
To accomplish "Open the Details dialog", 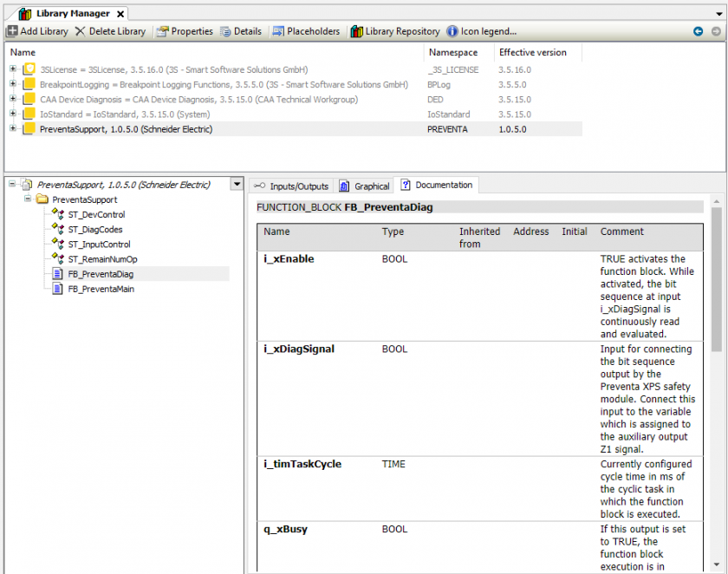I will [x=241, y=31].
